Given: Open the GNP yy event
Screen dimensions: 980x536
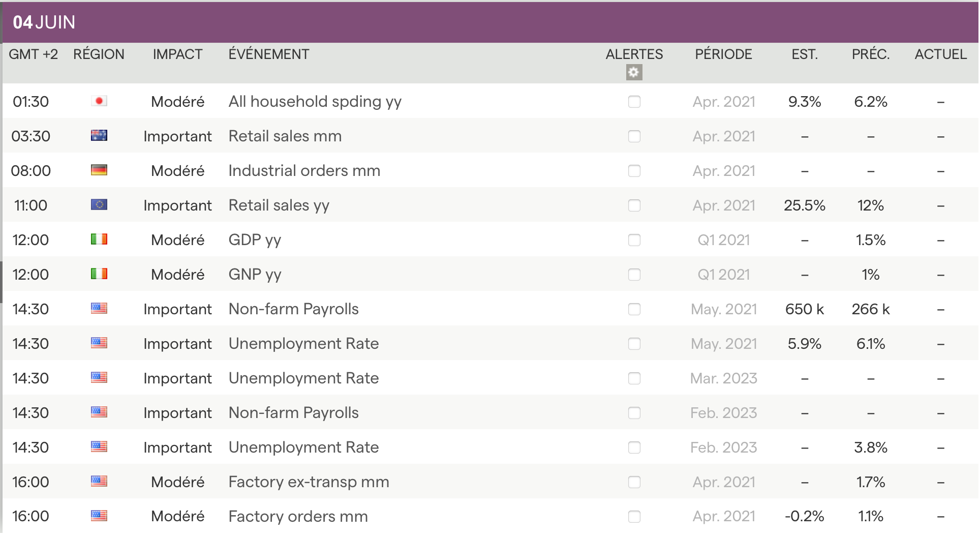Looking at the screenshot, I should tap(255, 275).
